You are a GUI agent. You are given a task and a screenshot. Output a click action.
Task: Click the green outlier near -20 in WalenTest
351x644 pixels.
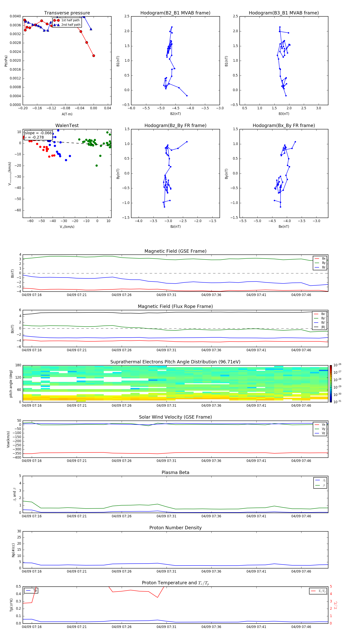[97, 165]
